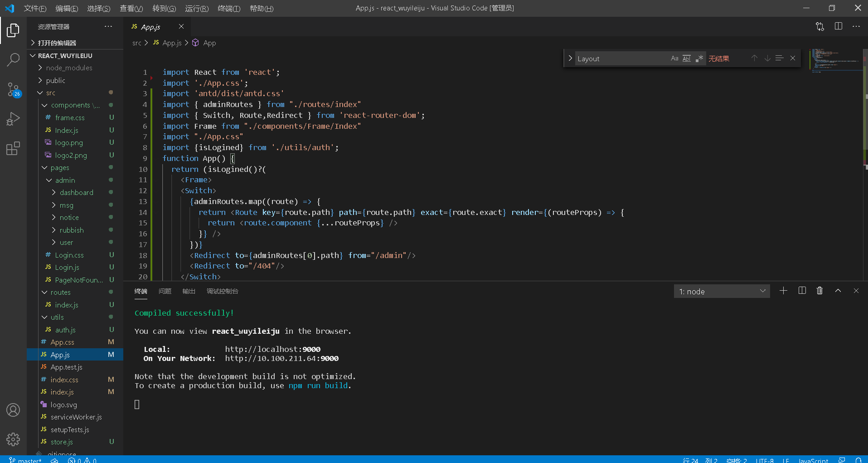The image size is (868, 463).
Task: Go to next find match arrow
Action: pyautogui.click(x=767, y=58)
